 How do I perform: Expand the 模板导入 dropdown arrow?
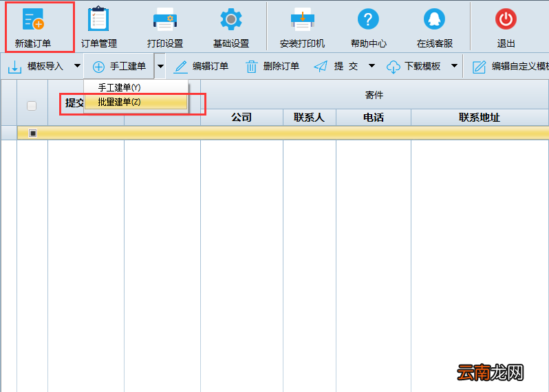click(77, 66)
